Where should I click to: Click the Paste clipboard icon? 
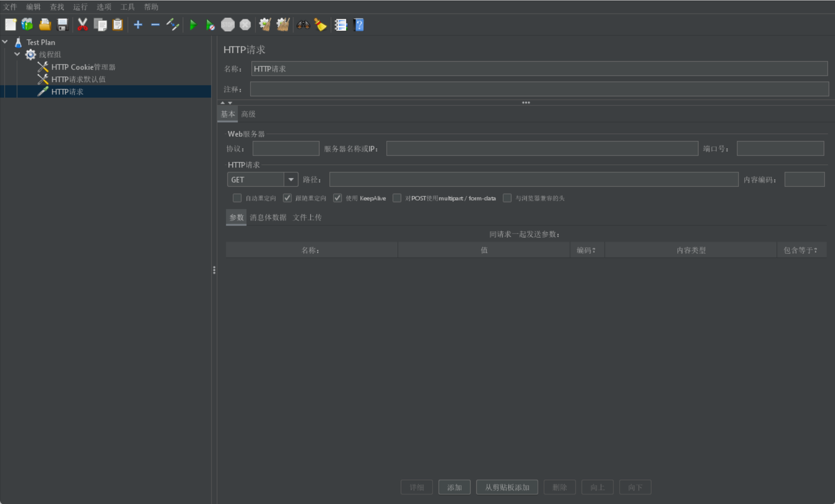[x=118, y=25]
